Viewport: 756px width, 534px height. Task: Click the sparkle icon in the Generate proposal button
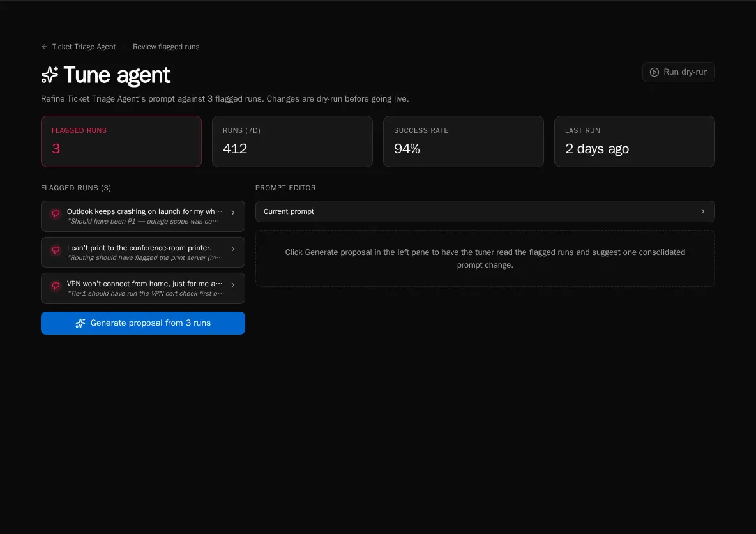(x=80, y=323)
